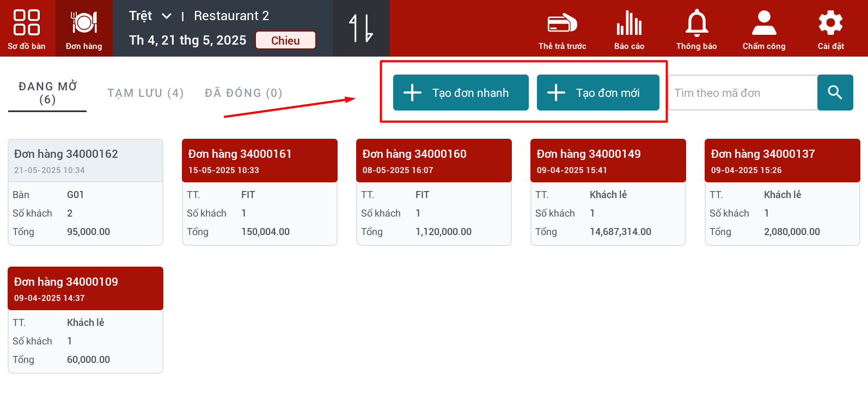The image size is (868, 419).
Task: Click the magnifier search button
Action: pos(835,93)
